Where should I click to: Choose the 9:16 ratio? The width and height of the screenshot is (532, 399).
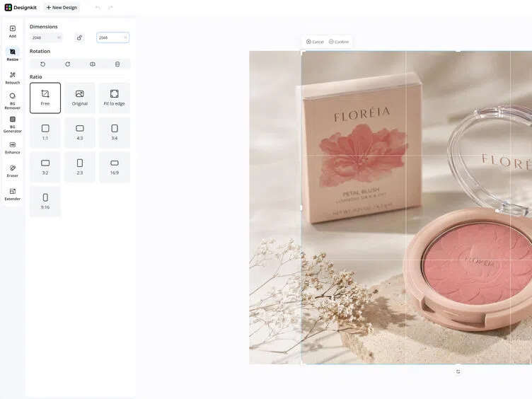tap(45, 202)
